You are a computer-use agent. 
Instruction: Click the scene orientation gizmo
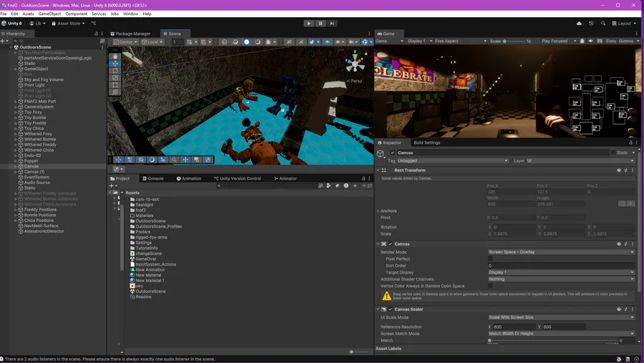pyautogui.click(x=355, y=63)
